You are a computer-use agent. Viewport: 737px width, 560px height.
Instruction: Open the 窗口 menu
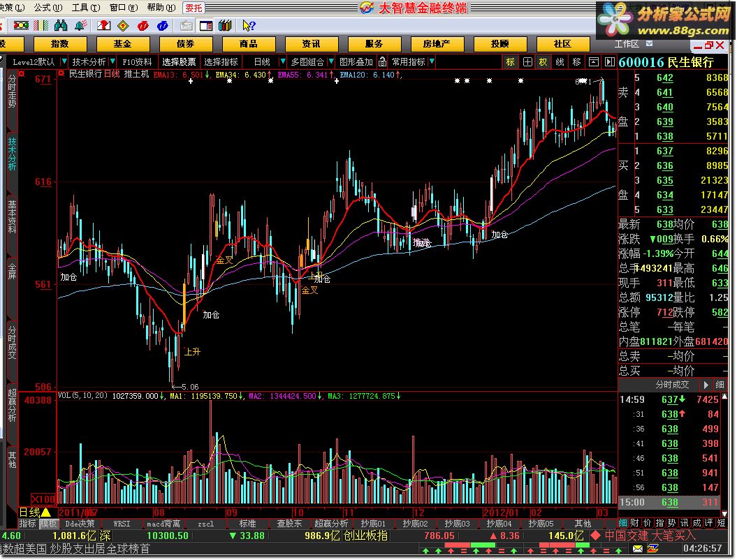pyautogui.click(x=123, y=7)
